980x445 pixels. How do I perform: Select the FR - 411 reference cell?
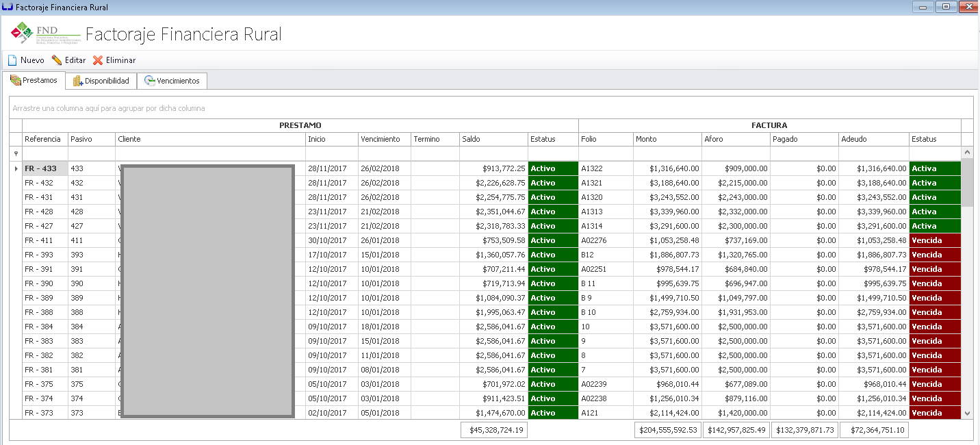[45, 240]
